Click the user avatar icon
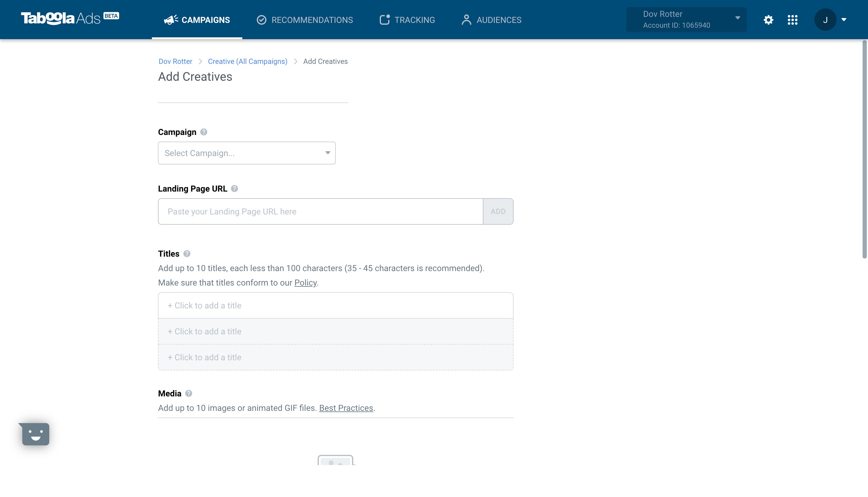868x497 pixels. point(826,20)
